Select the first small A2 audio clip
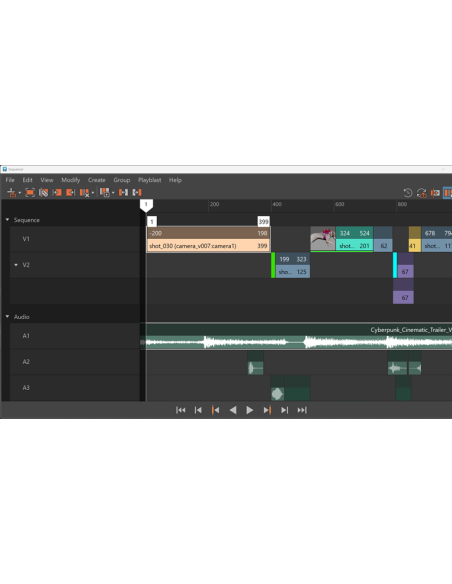Screen dimensions: 452x584 [x=255, y=362]
